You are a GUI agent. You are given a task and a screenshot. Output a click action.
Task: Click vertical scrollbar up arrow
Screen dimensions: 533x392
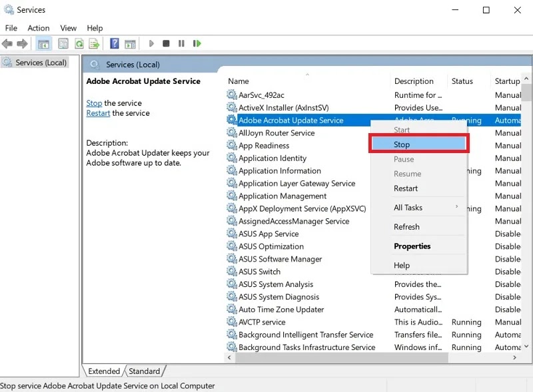click(526, 79)
